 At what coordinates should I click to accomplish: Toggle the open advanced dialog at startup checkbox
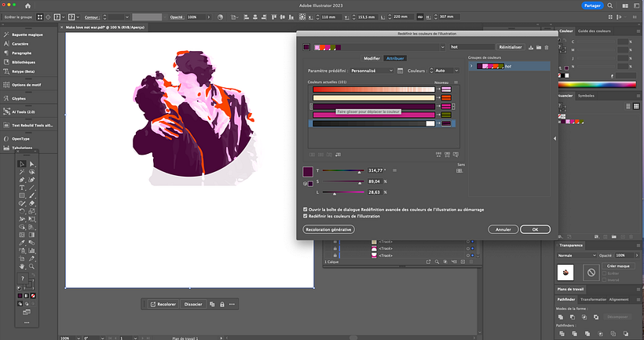(x=306, y=210)
